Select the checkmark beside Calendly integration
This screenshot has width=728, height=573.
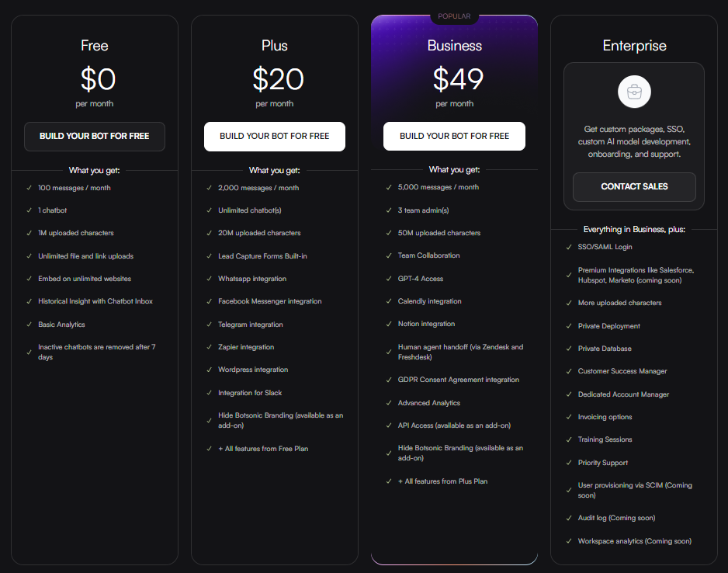pos(389,301)
